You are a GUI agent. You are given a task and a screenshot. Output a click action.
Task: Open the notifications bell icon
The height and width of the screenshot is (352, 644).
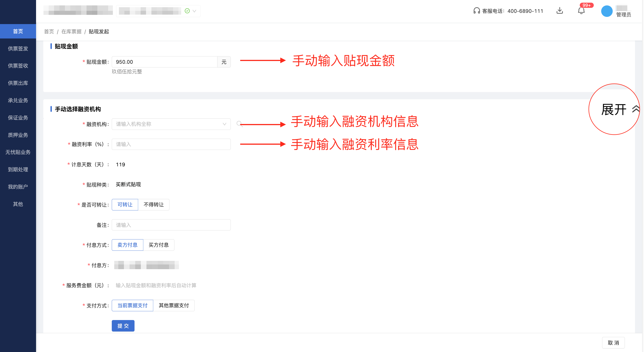[x=581, y=11]
